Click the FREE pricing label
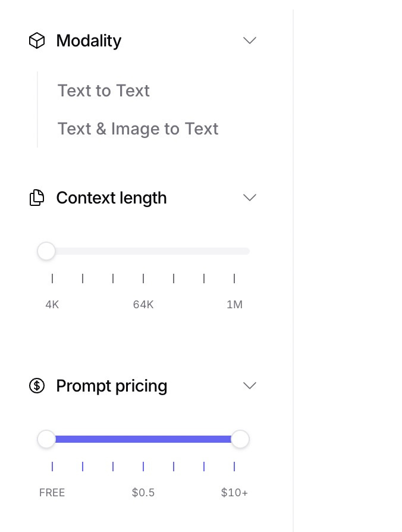This screenshot has width=402, height=532. [52, 493]
